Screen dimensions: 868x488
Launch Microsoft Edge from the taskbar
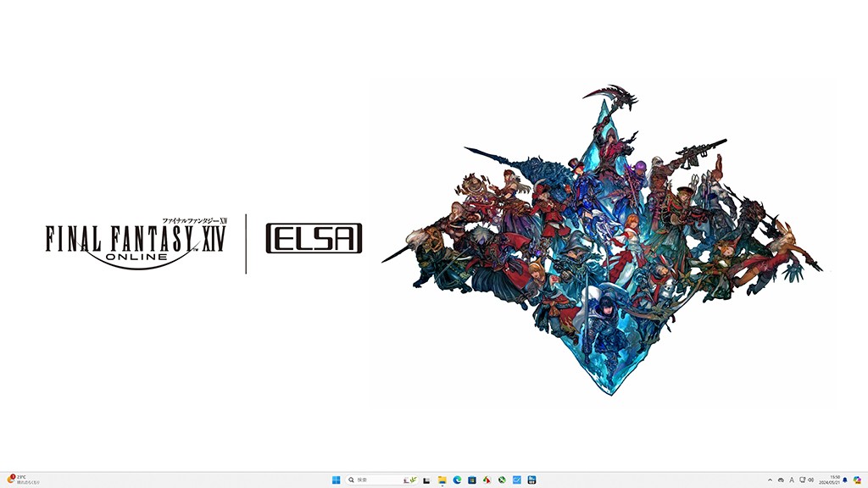pyautogui.click(x=457, y=480)
